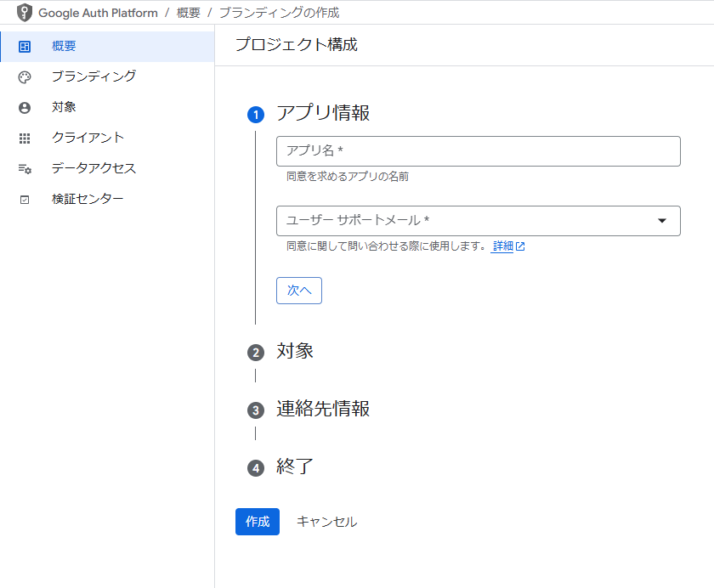Click the クライアント grid icon
This screenshot has width=714, height=588.
(x=25, y=139)
